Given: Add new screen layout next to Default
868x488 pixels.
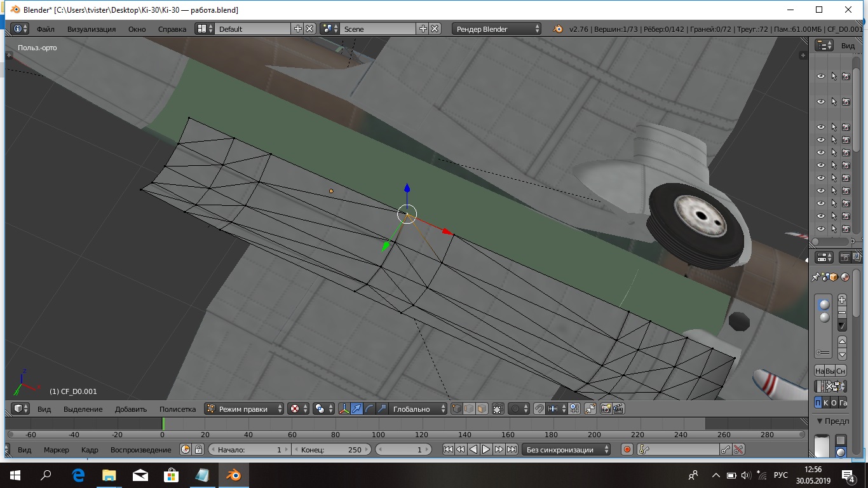Looking at the screenshot, I should pyautogui.click(x=298, y=29).
